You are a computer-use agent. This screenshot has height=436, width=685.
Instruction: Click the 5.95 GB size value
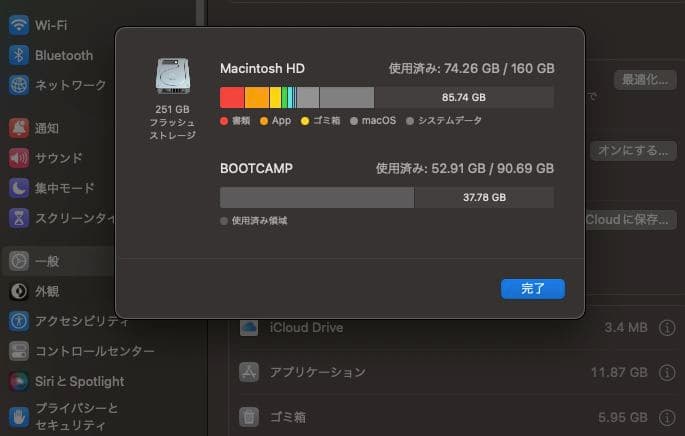623,417
